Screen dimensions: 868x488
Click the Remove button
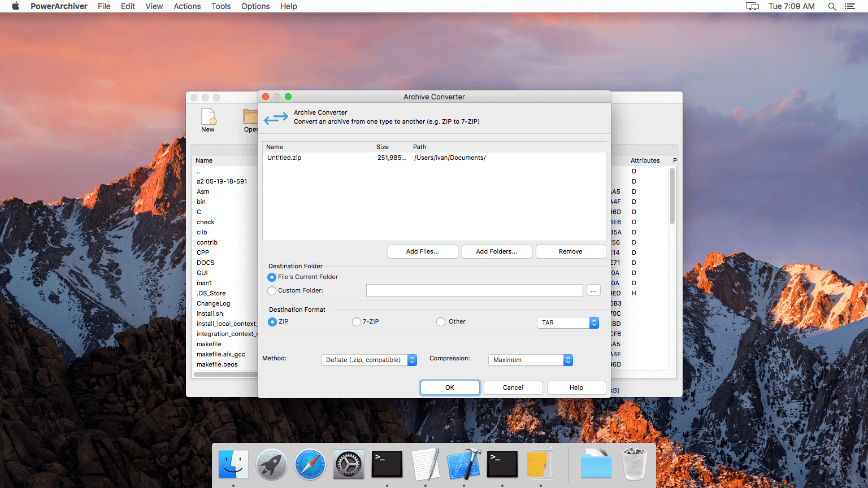click(571, 252)
